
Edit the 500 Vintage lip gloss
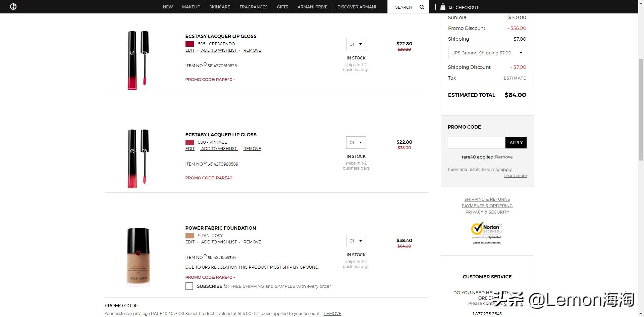(x=190, y=149)
